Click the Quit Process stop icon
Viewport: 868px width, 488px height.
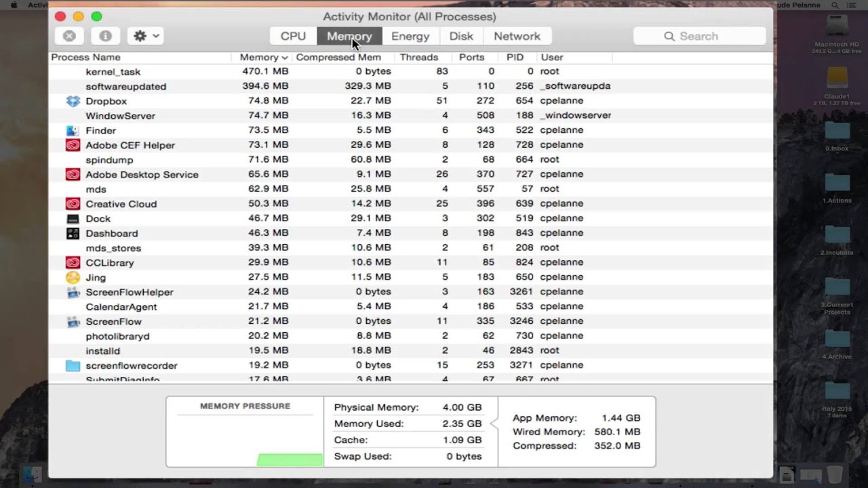pyautogui.click(x=69, y=36)
